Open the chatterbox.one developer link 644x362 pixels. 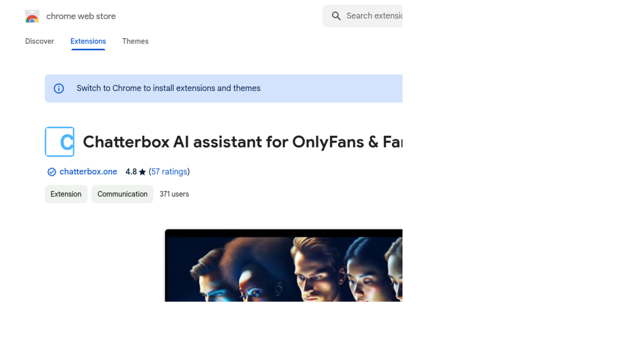(88, 171)
